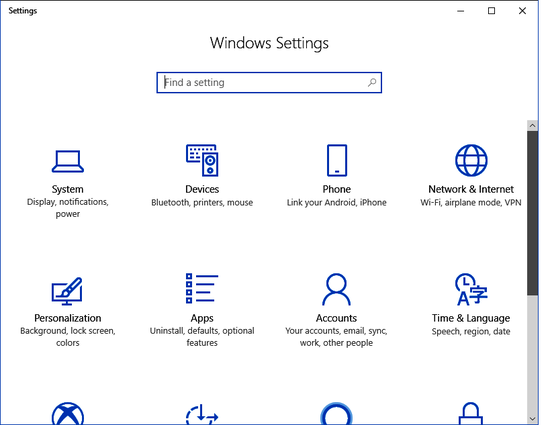Click "Bluetooth, printers, mouse" text
Viewport: 550px width, 425px height.
pos(202,203)
